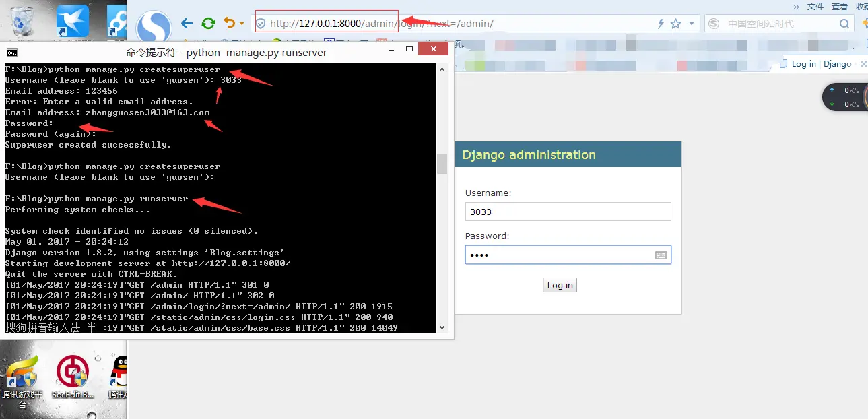Click the command prompt scrollbar up arrow
This screenshot has width=868, height=419.
point(442,69)
